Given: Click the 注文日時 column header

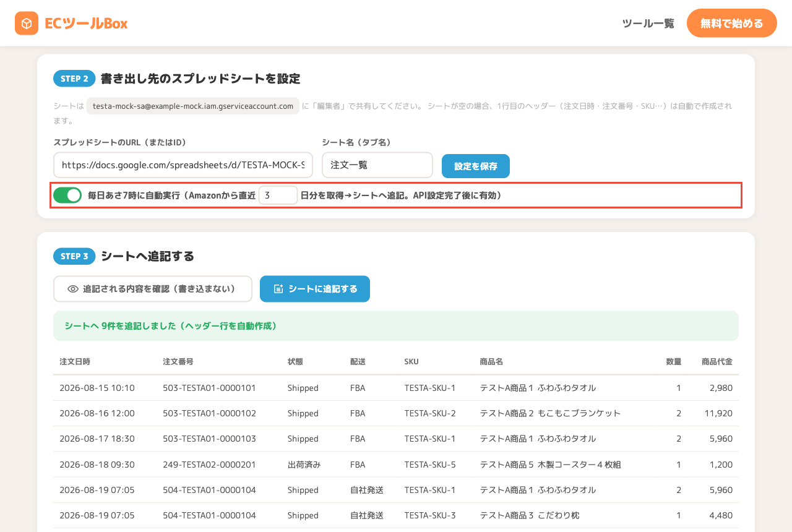Looking at the screenshot, I should [x=75, y=361].
